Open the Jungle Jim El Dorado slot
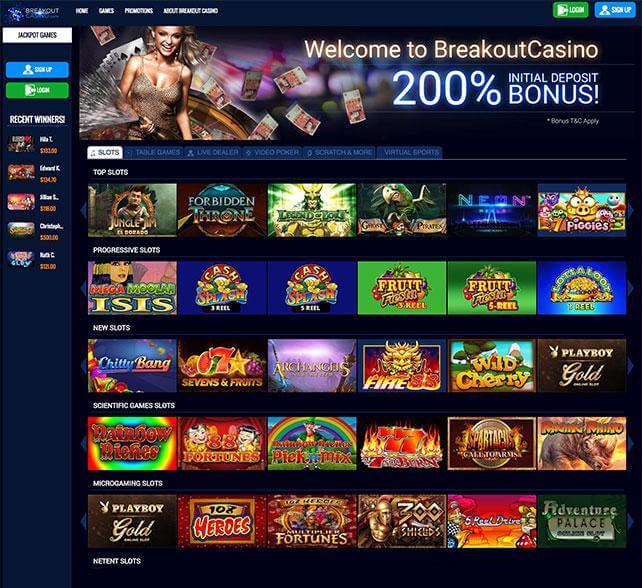 (132, 210)
